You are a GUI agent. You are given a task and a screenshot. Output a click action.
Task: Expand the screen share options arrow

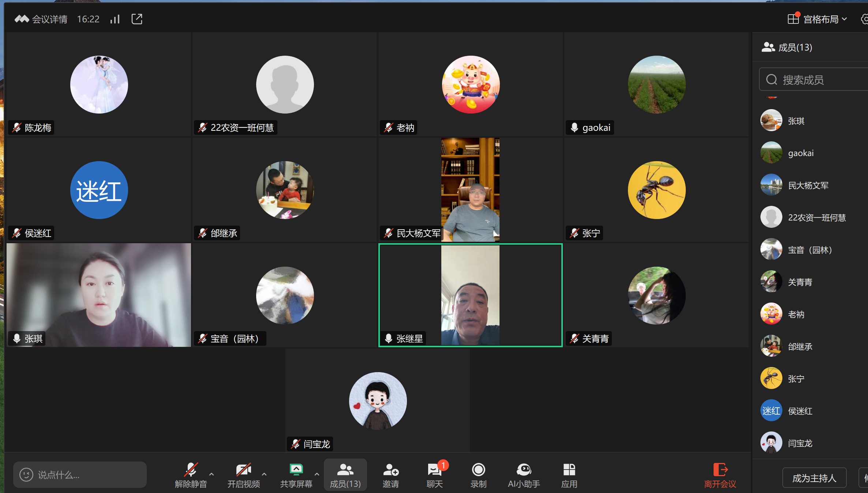317,474
